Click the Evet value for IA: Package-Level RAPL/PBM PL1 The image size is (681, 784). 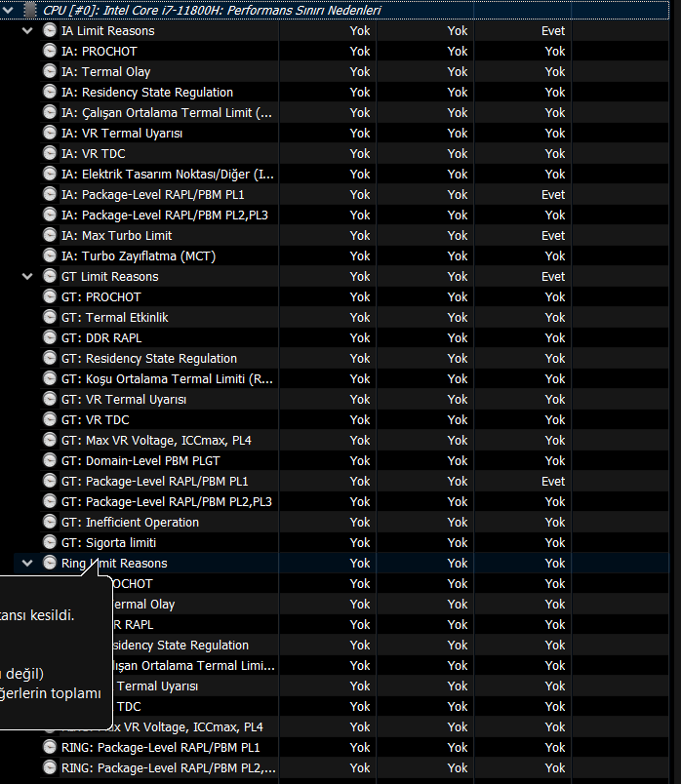tap(553, 195)
